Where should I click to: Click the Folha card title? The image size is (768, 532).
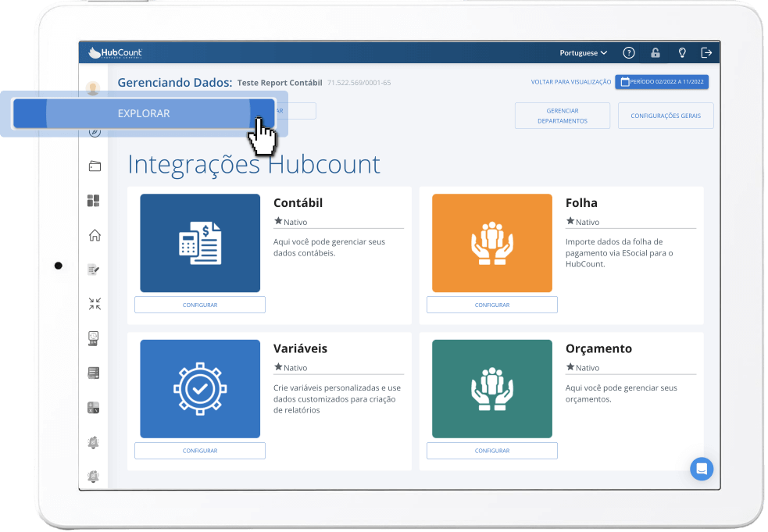point(581,203)
